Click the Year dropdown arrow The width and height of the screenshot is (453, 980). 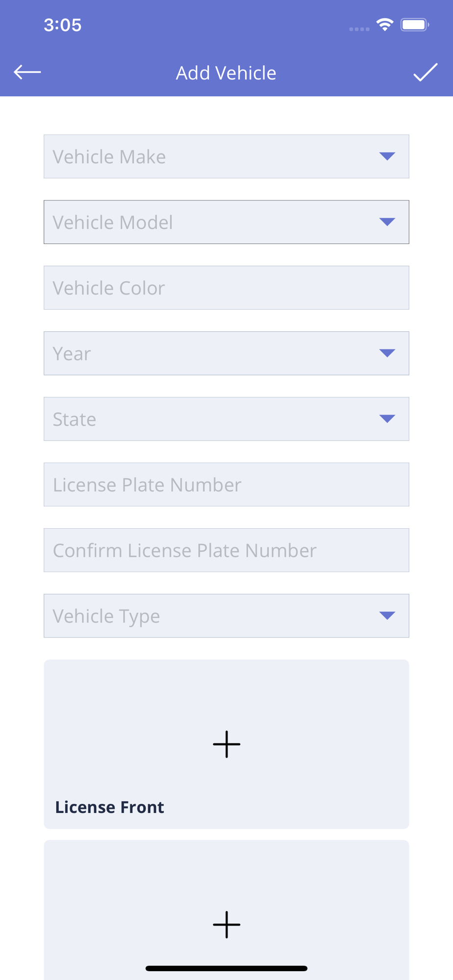[387, 353]
